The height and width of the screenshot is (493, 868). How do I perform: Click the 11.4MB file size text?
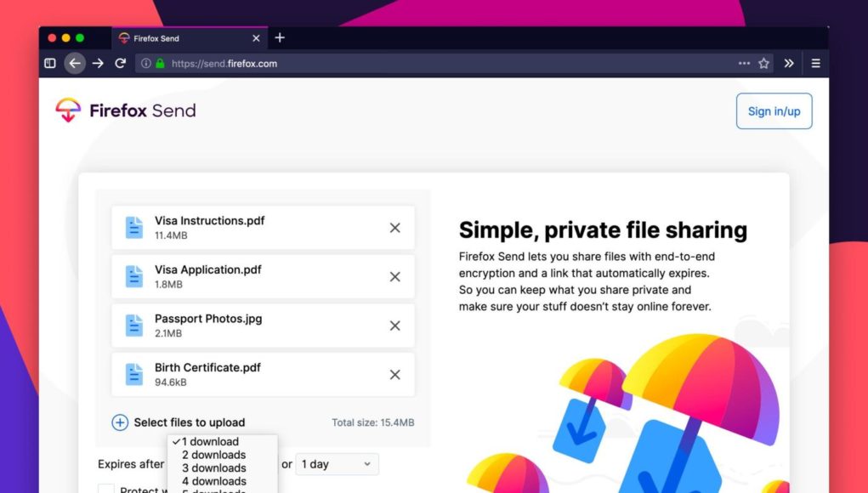(171, 235)
